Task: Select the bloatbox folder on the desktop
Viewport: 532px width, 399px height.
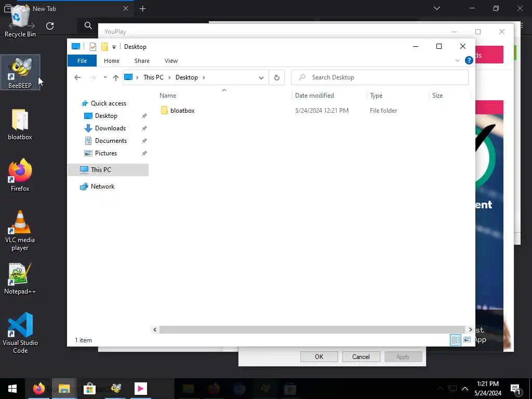Action: pos(20,125)
